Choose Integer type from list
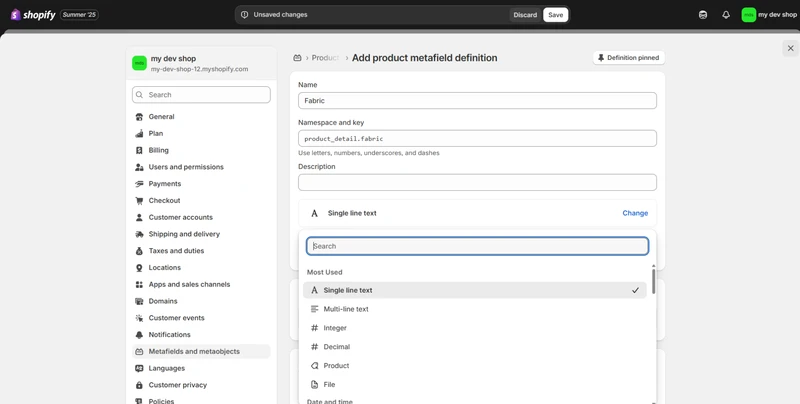This screenshot has height=404, width=800. 474,328
